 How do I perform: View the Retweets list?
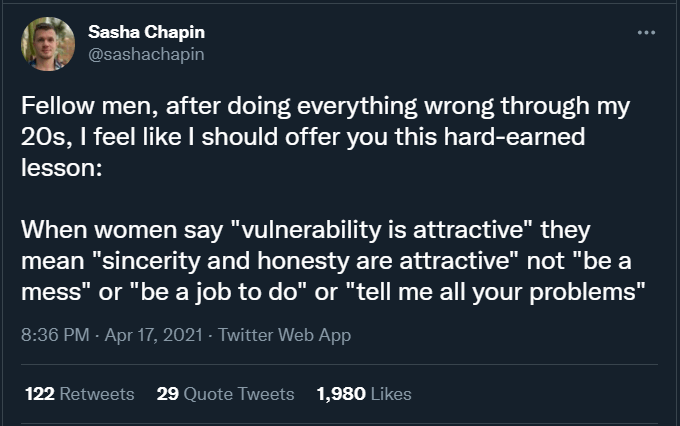[x=97, y=394]
